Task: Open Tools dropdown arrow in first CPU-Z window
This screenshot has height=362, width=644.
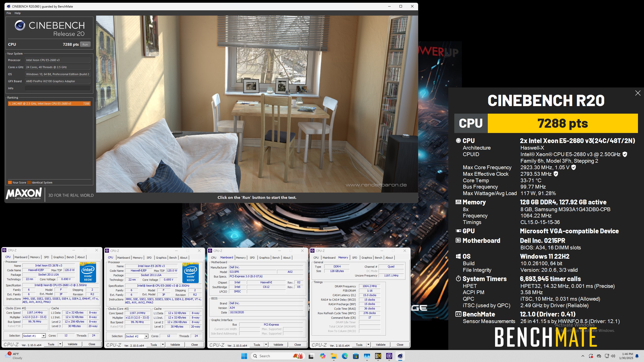Action: point(60,344)
